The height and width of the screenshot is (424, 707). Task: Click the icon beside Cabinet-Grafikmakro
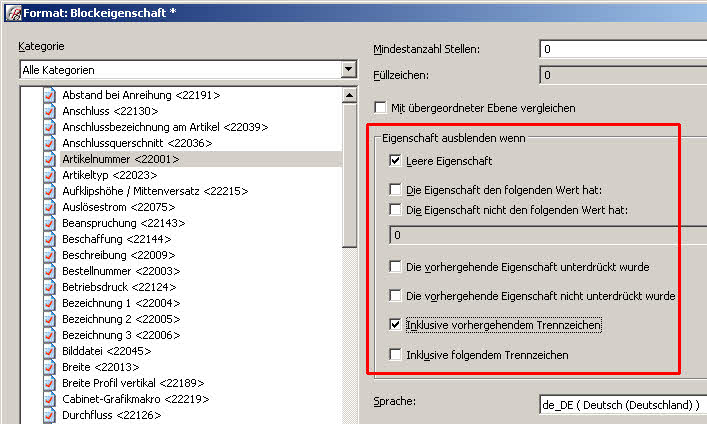[50, 399]
